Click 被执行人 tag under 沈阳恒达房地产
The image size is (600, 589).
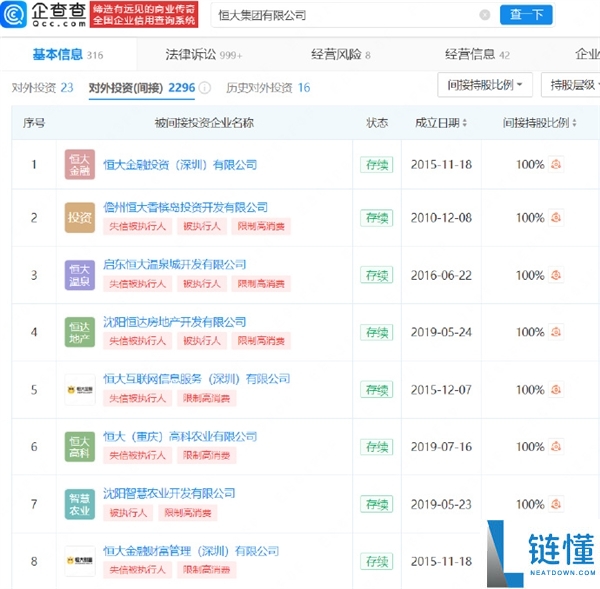click(202, 341)
